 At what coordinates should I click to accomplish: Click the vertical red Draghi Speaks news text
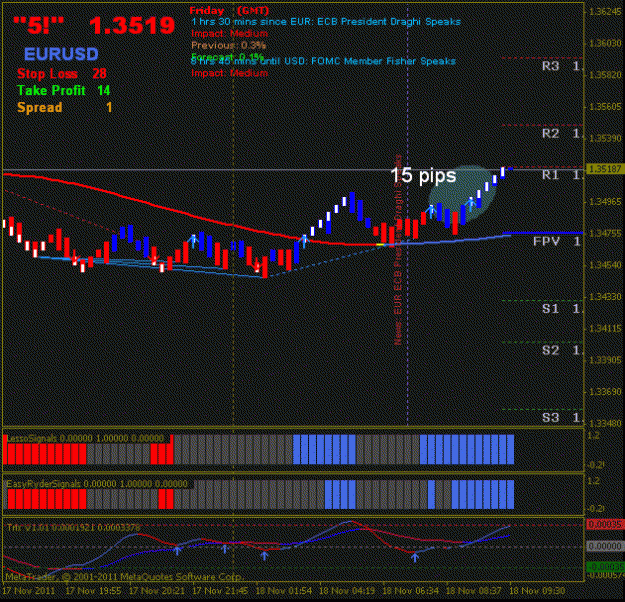pyautogui.click(x=398, y=250)
